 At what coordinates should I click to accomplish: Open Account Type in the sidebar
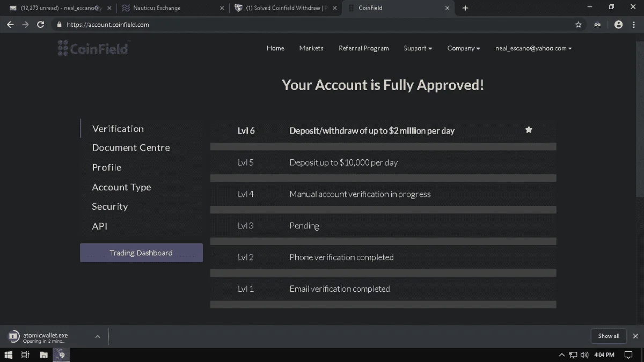coord(121,187)
